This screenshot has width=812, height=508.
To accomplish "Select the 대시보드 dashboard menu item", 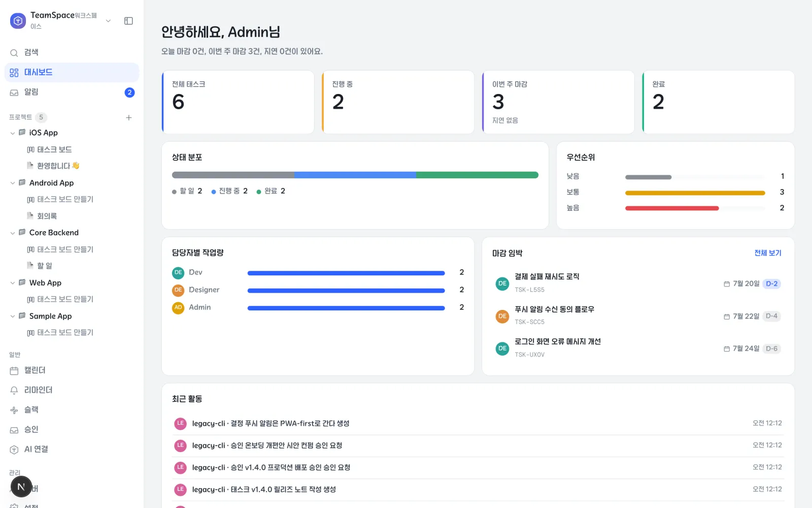I will (x=72, y=72).
